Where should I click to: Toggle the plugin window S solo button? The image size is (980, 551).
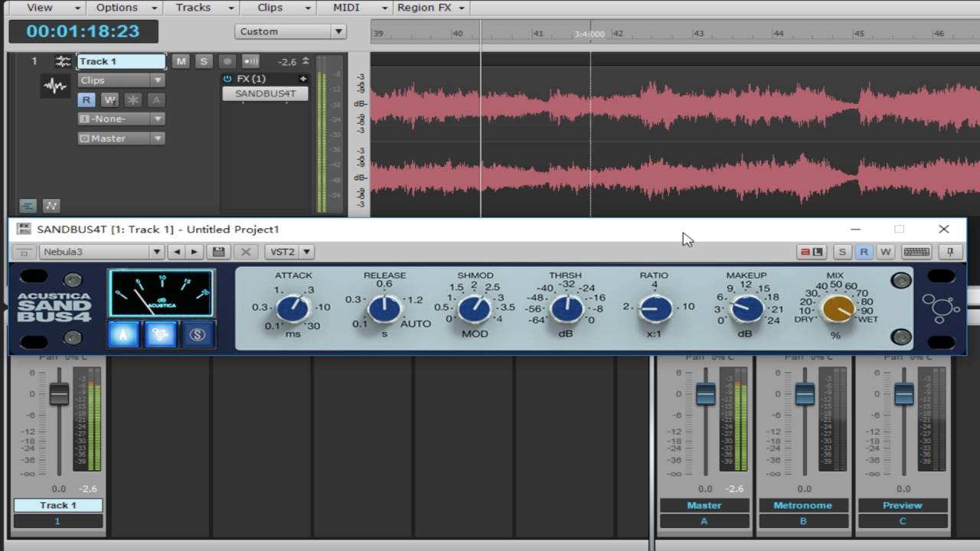point(842,252)
